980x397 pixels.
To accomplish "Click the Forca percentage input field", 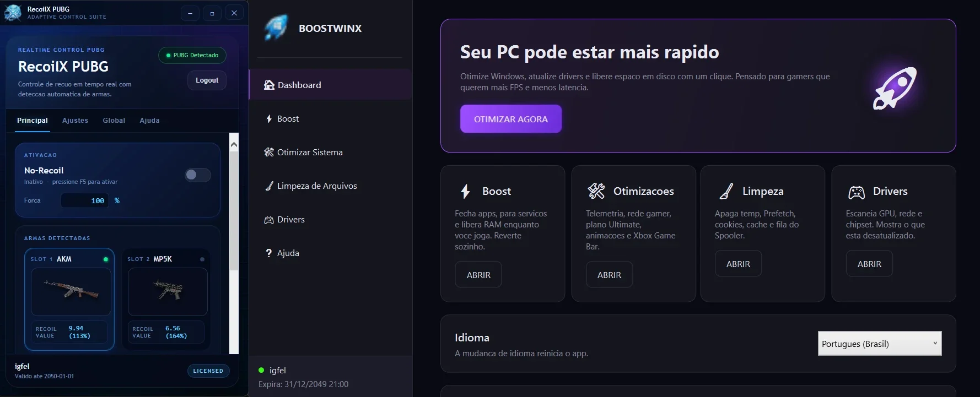I will pyautogui.click(x=84, y=200).
